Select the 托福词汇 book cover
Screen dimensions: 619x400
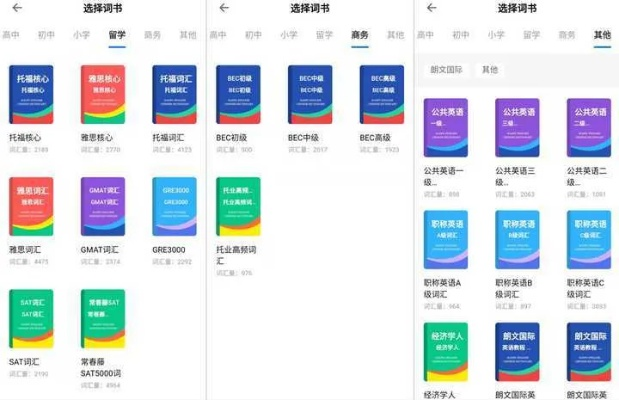(174, 94)
